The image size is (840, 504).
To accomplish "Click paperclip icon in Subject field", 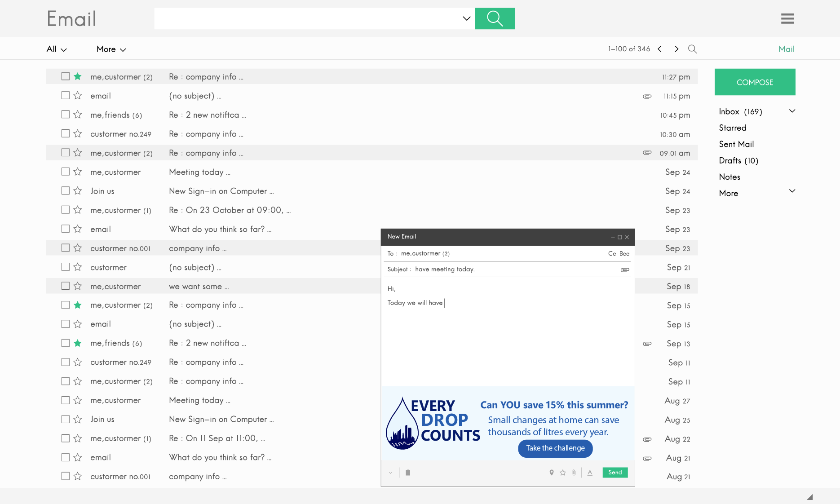I will (625, 270).
